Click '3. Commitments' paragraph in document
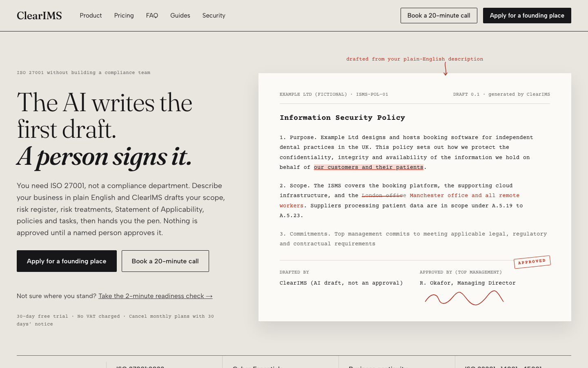 pos(413,239)
